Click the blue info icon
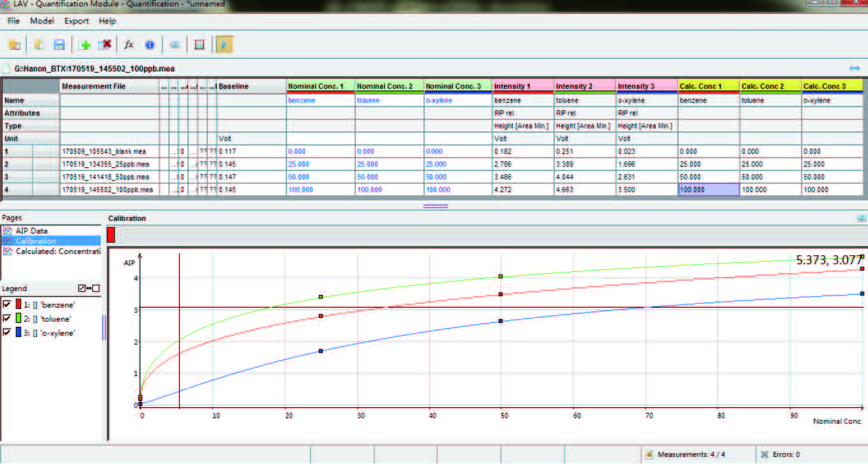Viewport: 868px width, 464px height. (x=150, y=45)
